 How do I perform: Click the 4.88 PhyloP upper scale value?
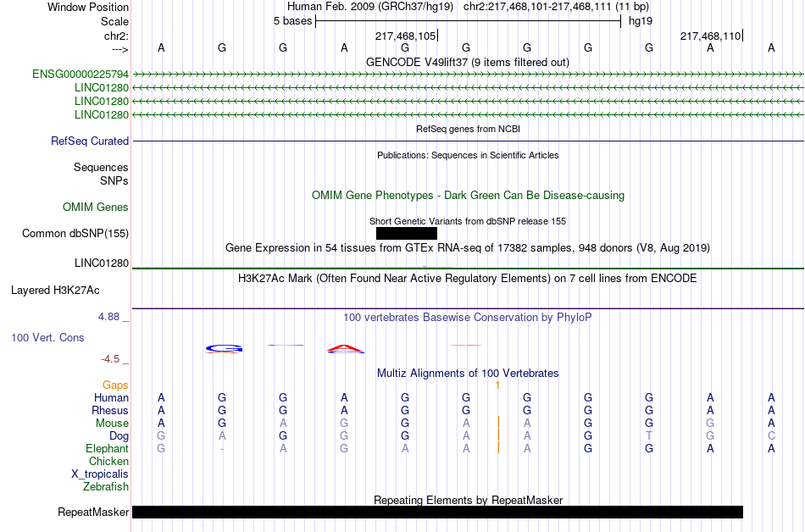pos(108,317)
